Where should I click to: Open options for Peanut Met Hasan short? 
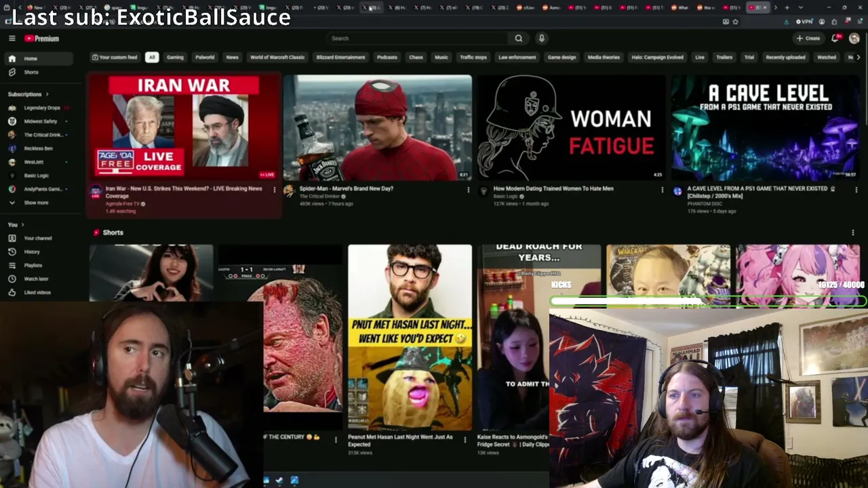(x=465, y=440)
